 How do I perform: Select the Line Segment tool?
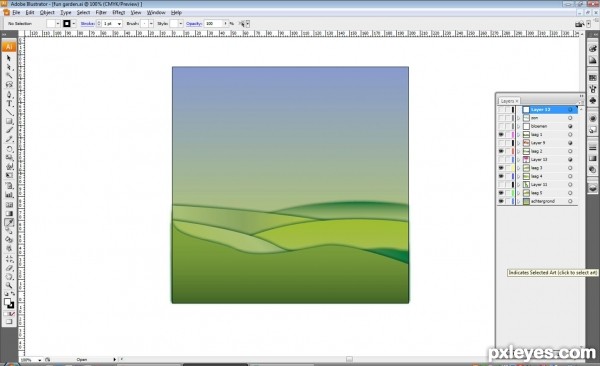tap(9, 113)
